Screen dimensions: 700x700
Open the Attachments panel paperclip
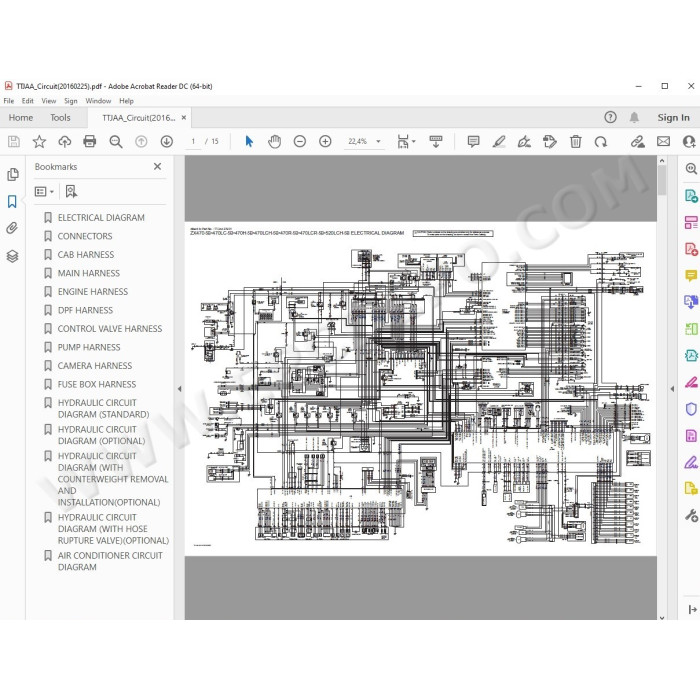[x=12, y=228]
